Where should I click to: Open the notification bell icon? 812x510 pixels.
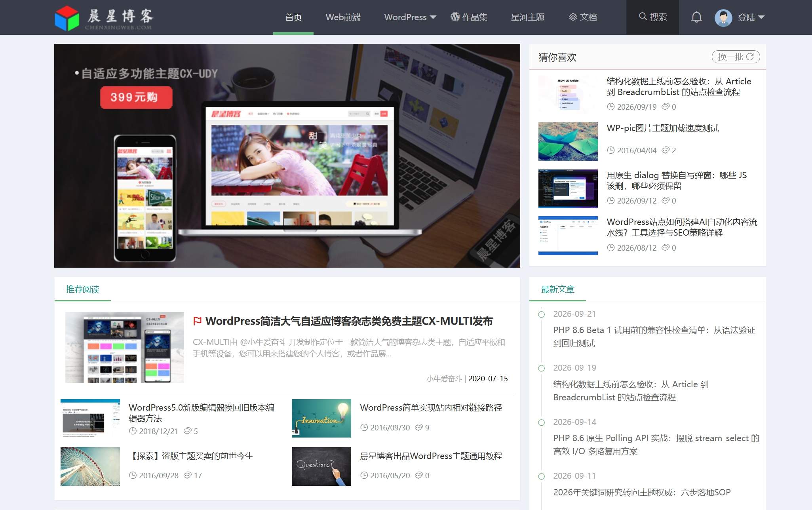click(x=696, y=17)
